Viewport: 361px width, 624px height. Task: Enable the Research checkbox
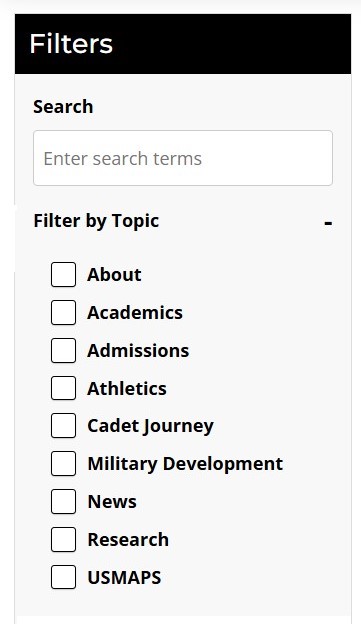click(63, 540)
